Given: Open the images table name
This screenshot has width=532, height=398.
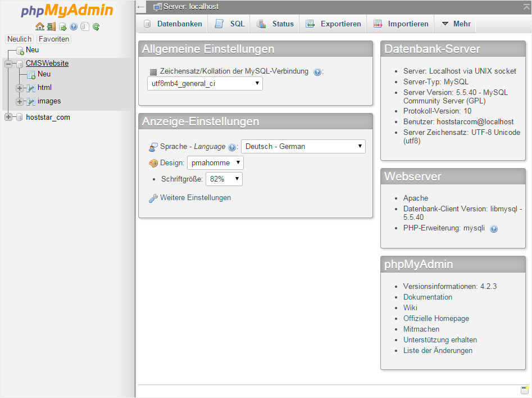Looking at the screenshot, I should coord(49,101).
